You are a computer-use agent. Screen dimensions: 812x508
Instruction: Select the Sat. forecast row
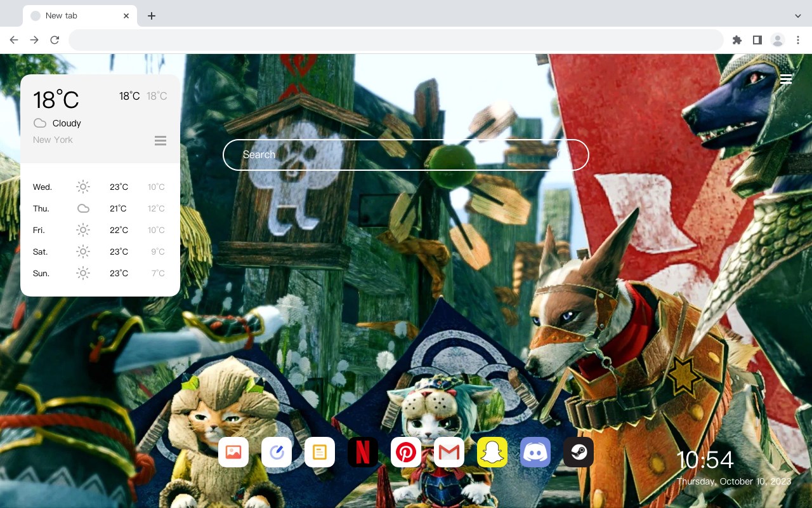100,251
